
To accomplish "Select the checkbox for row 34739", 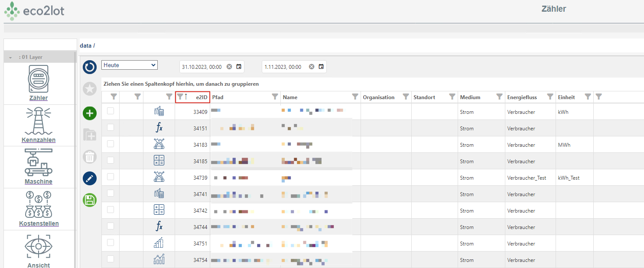I will pos(111,177).
